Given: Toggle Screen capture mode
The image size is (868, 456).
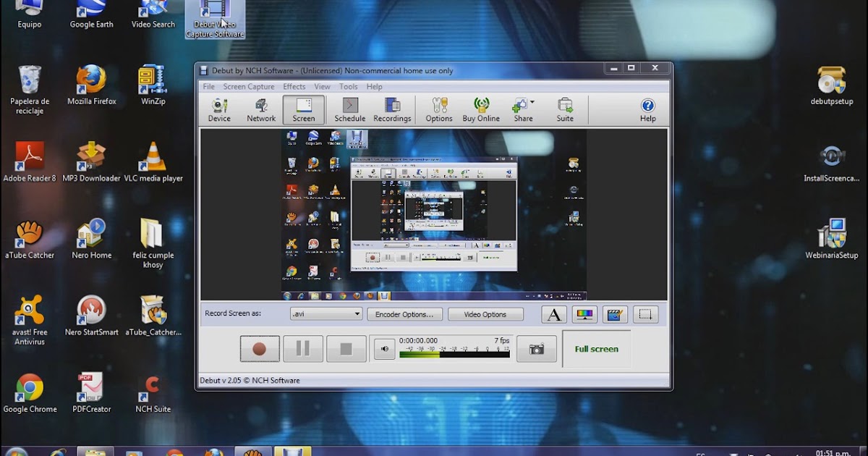Looking at the screenshot, I should [303, 109].
